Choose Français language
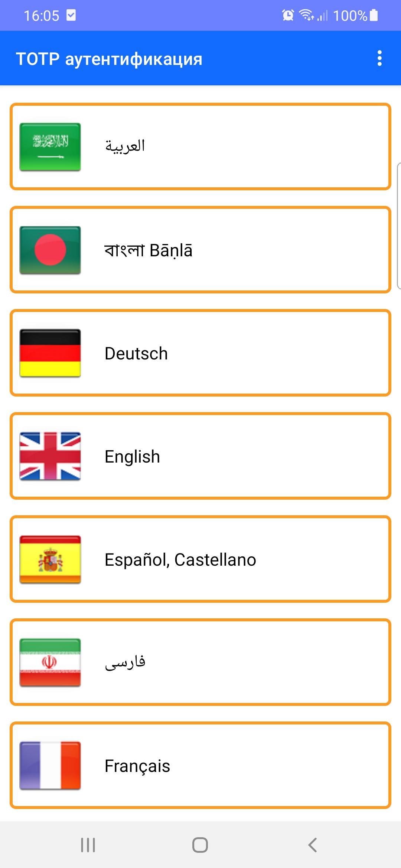 click(x=200, y=766)
